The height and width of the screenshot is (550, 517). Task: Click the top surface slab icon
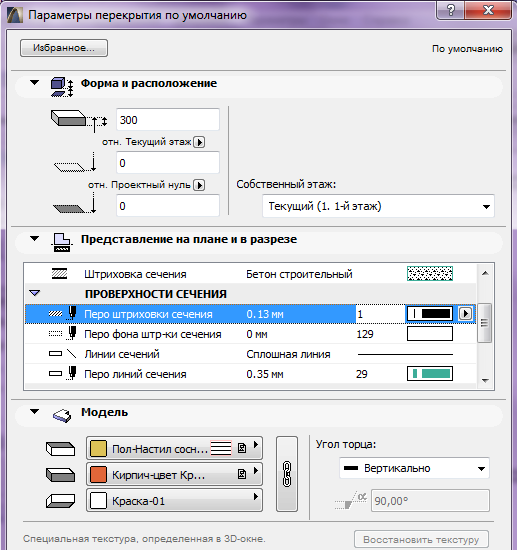tap(60, 449)
